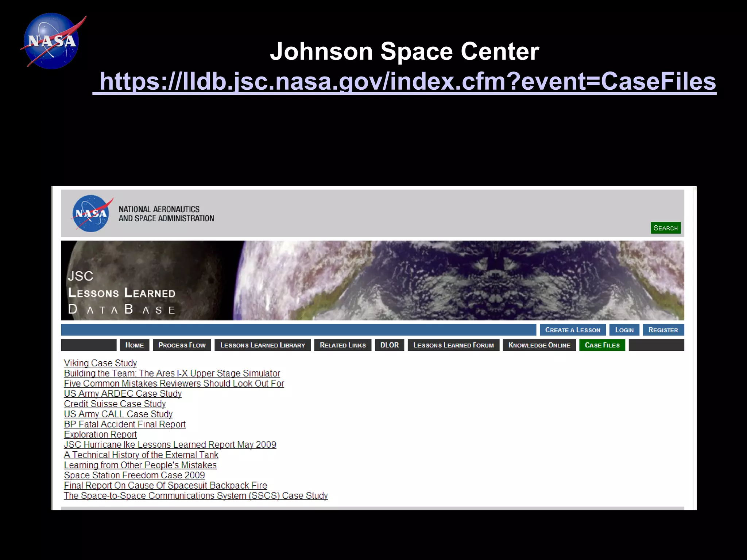Click the Register button
Screen dimensions: 747x560
pyautogui.click(x=663, y=330)
